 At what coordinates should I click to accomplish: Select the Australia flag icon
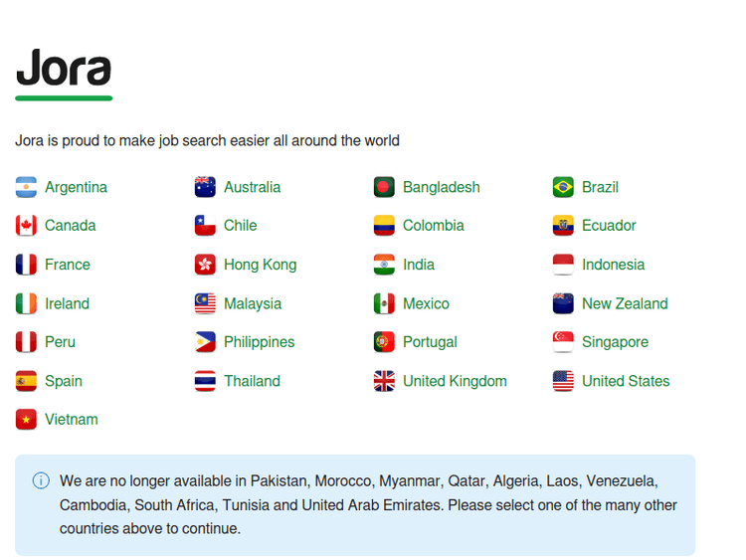pyautogui.click(x=205, y=187)
